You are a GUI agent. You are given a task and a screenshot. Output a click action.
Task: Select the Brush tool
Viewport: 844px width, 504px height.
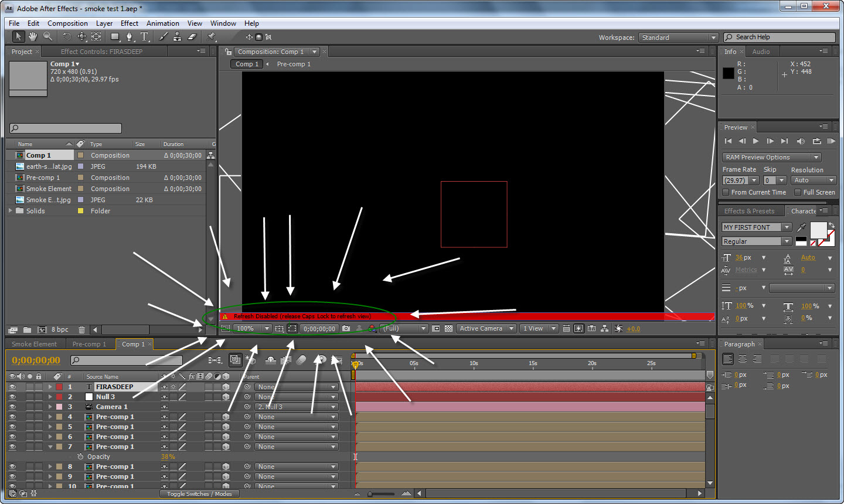[x=164, y=36]
